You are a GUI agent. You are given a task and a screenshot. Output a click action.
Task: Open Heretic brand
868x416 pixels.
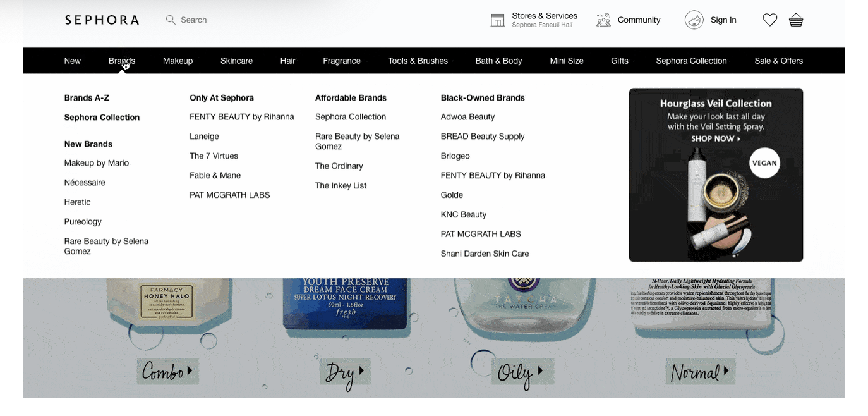[77, 202]
